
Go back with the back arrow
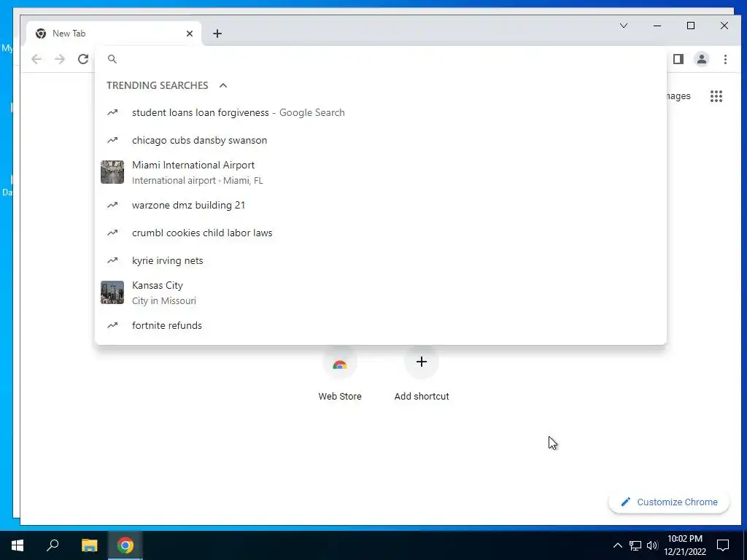[36, 59]
